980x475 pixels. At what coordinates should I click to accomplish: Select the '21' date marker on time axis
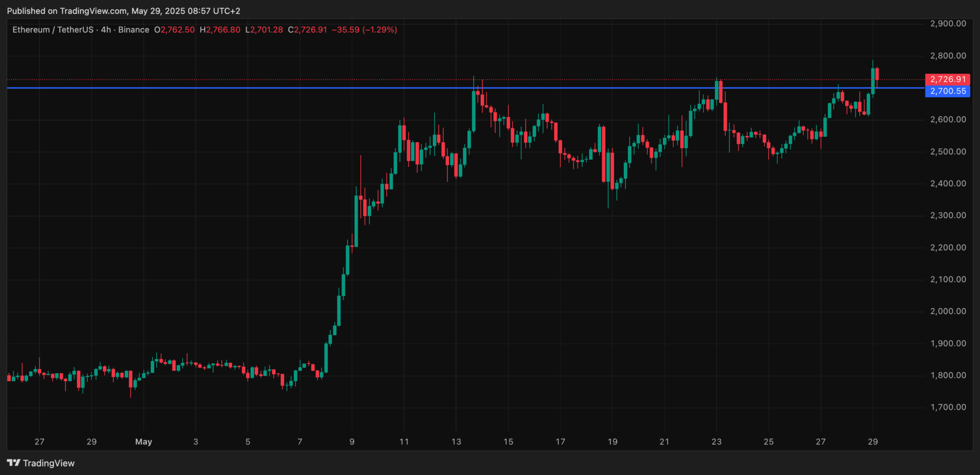(x=664, y=442)
